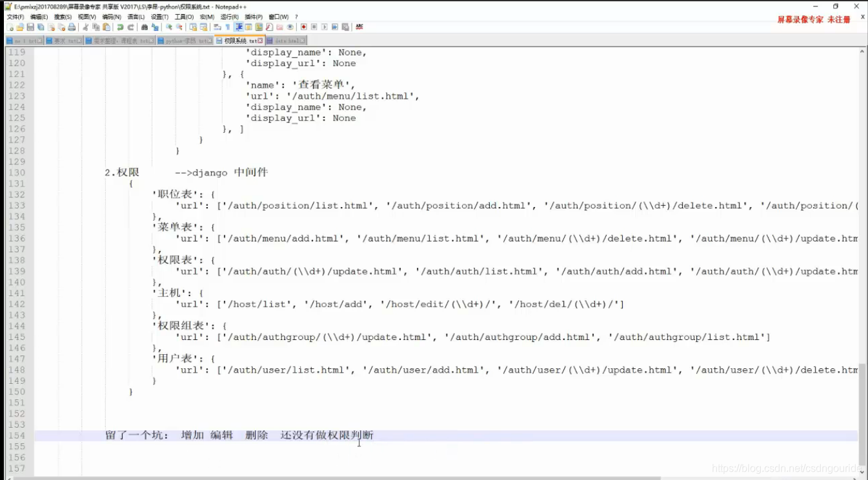The width and height of the screenshot is (868, 480).
Task: Print the document using the printer icon
Action: pos(72,27)
